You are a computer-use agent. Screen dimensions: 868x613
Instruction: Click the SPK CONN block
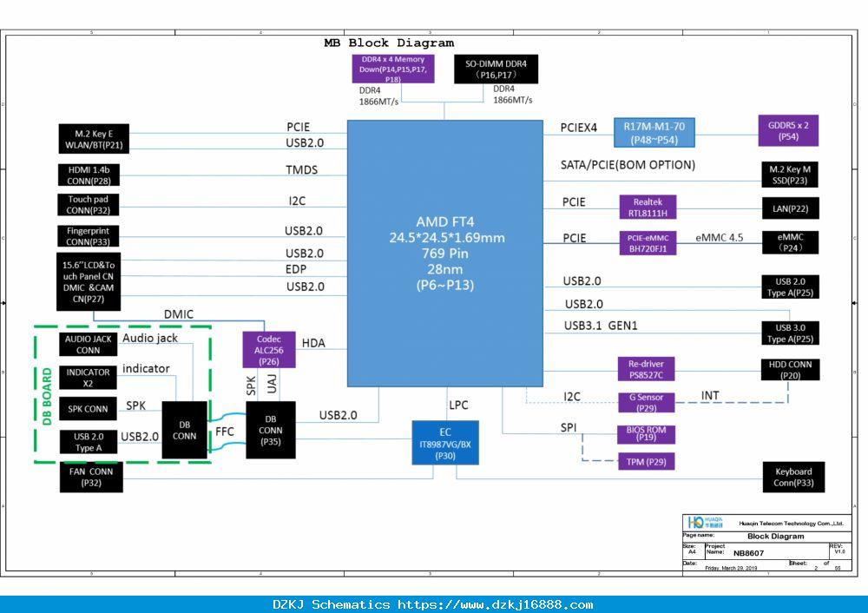point(88,409)
